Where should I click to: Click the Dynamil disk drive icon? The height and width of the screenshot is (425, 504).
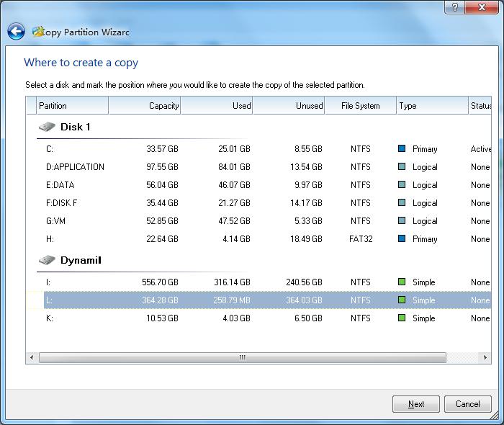tap(47, 260)
